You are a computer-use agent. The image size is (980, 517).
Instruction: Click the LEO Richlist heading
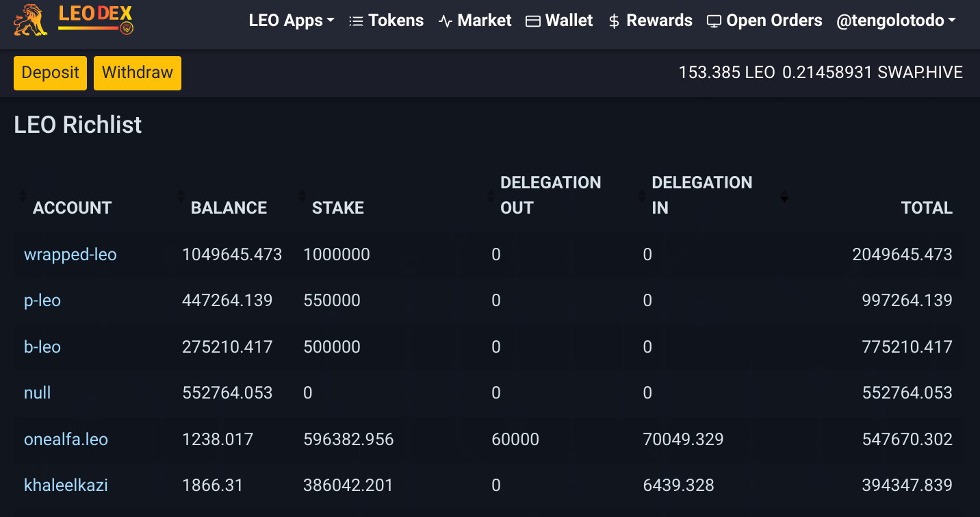click(x=78, y=125)
